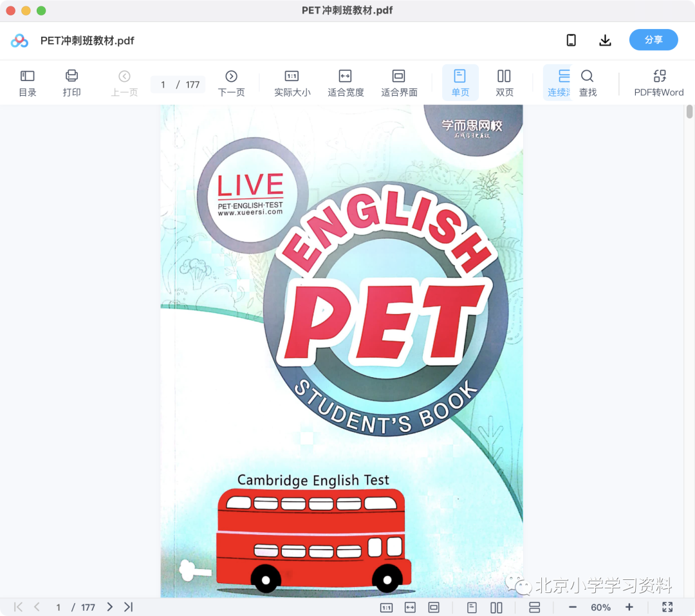Click file name PET冲刺班教材.pdf in header
The width and height of the screenshot is (695, 616).
pos(88,41)
